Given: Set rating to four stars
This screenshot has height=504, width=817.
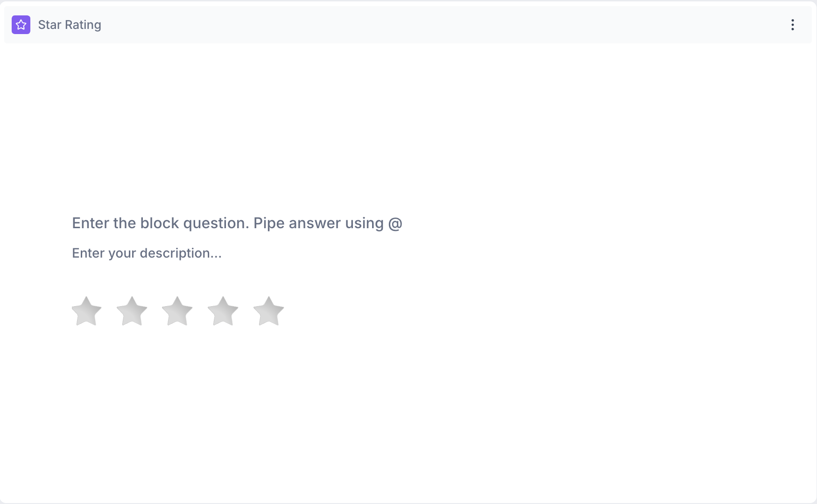Looking at the screenshot, I should tap(223, 311).
